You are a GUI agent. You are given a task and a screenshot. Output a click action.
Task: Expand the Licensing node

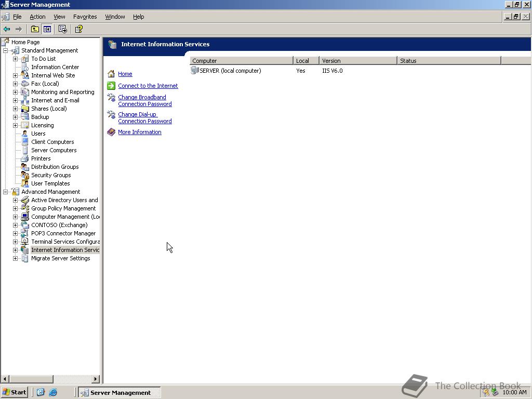(x=15, y=125)
